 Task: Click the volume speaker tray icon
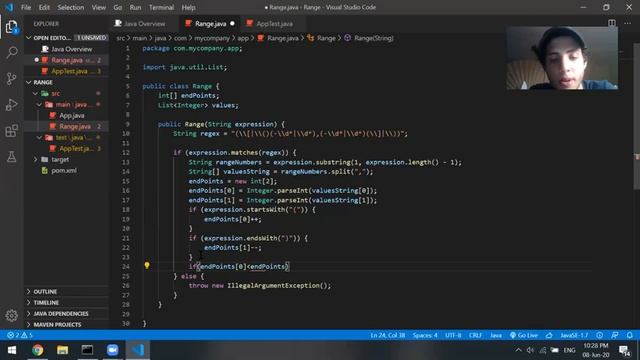pyautogui.click(x=530, y=350)
